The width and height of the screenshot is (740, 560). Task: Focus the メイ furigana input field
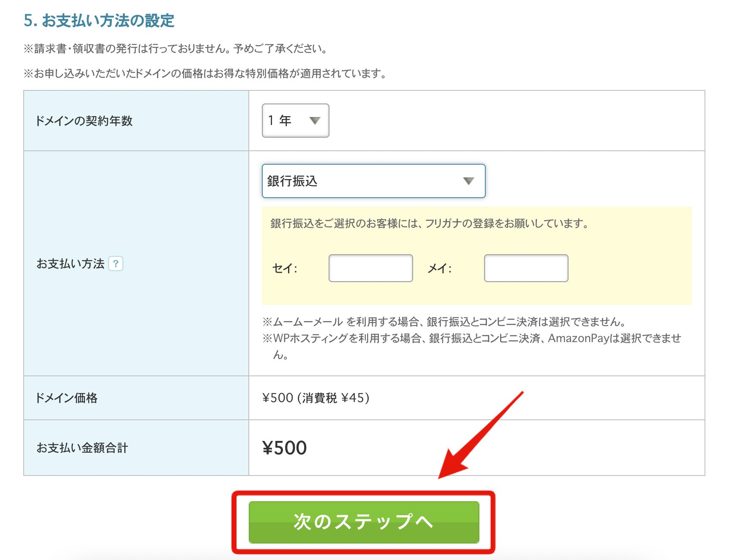click(526, 268)
